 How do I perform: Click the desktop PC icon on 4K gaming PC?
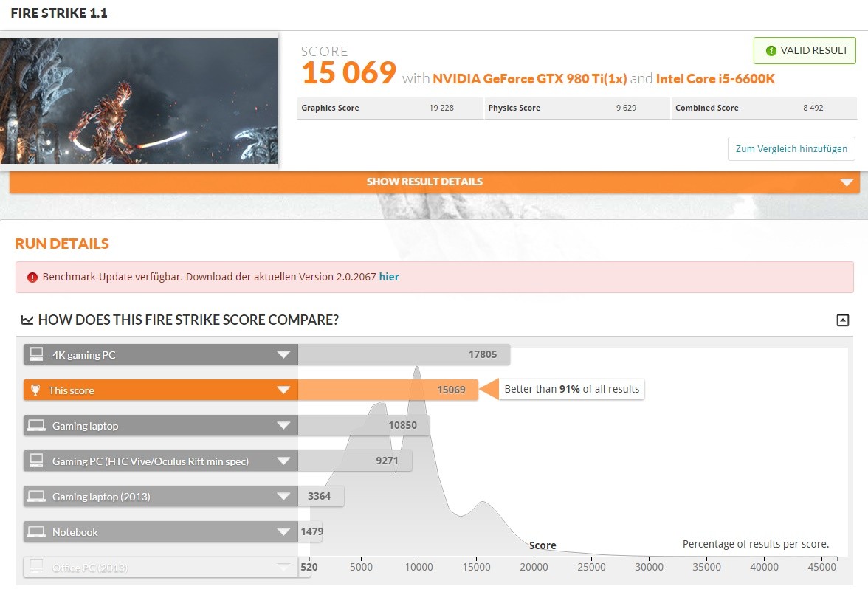[37, 354]
